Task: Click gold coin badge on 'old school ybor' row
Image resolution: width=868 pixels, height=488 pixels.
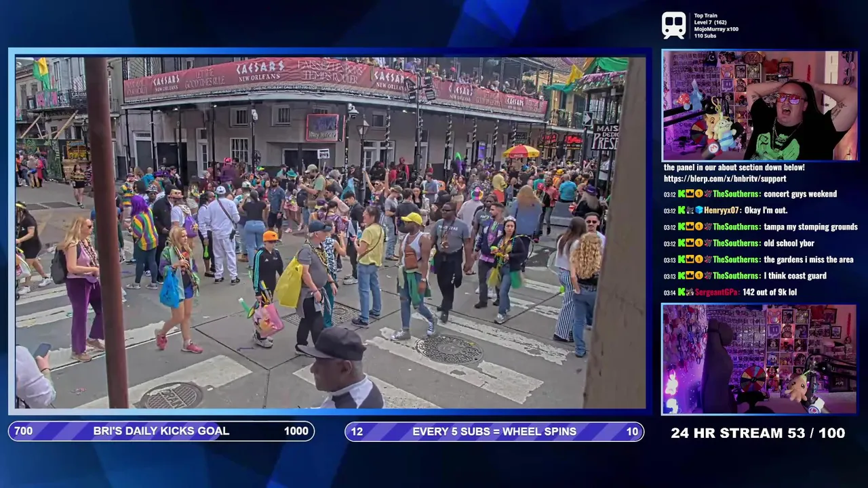Action: [x=698, y=243]
